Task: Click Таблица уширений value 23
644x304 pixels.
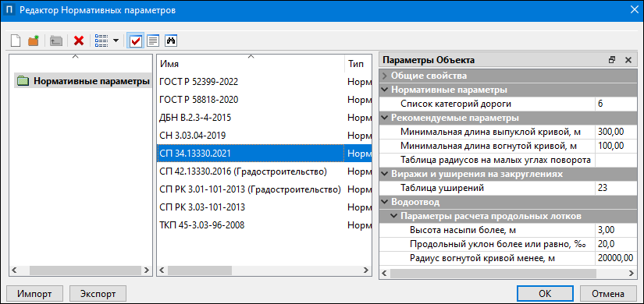Action: pyautogui.click(x=615, y=188)
